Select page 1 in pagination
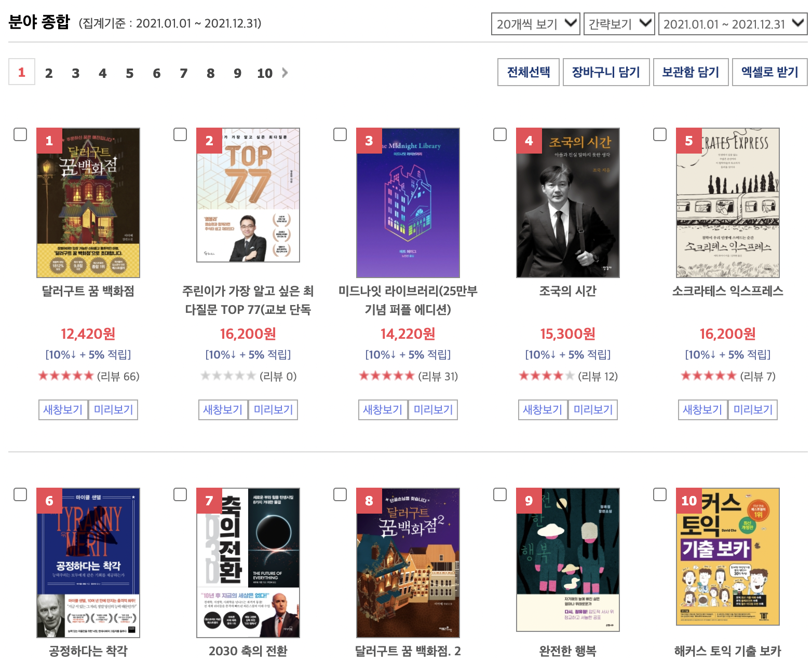This screenshot has width=812, height=662. [22, 72]
